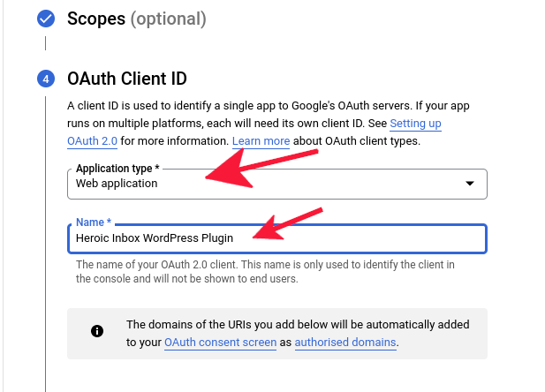Select the Web application combo box
The height and width of the screenshot is (392, 545).
tap(277, 184)
